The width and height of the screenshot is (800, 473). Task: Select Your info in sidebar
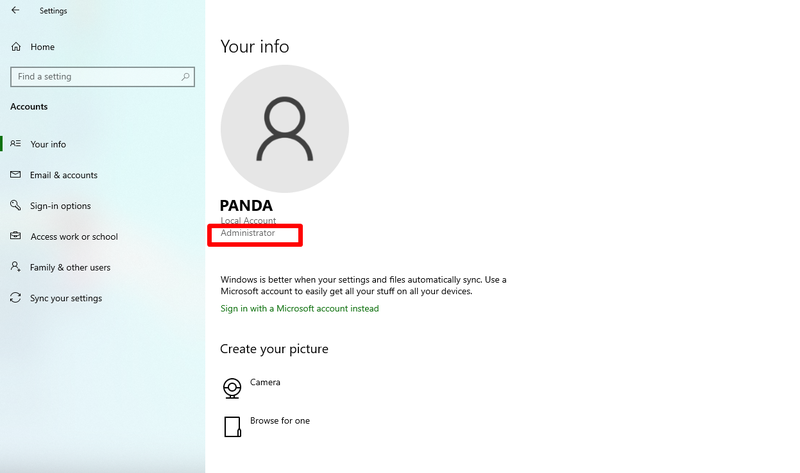[x=48, y=144]
